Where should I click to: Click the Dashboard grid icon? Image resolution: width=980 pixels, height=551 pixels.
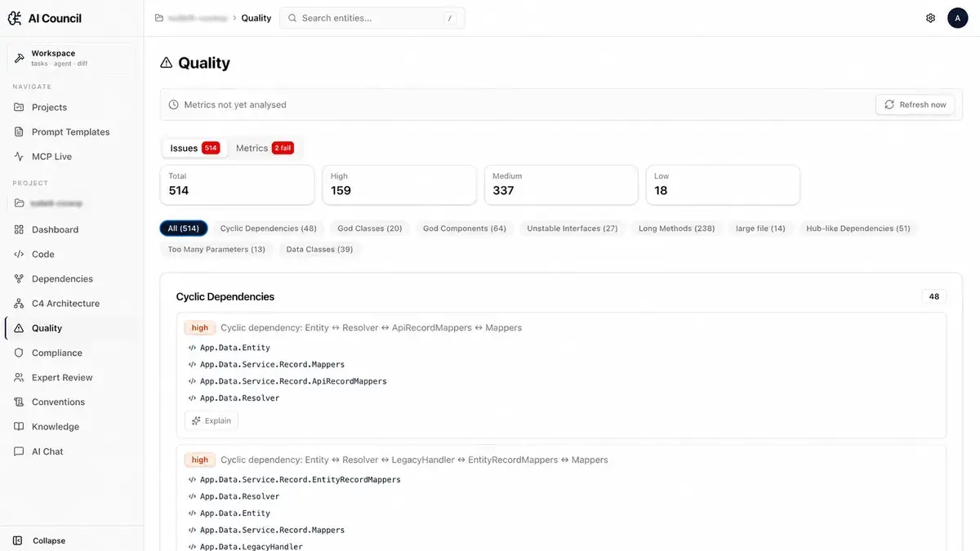pyautogui.click(x=19, y=229)
